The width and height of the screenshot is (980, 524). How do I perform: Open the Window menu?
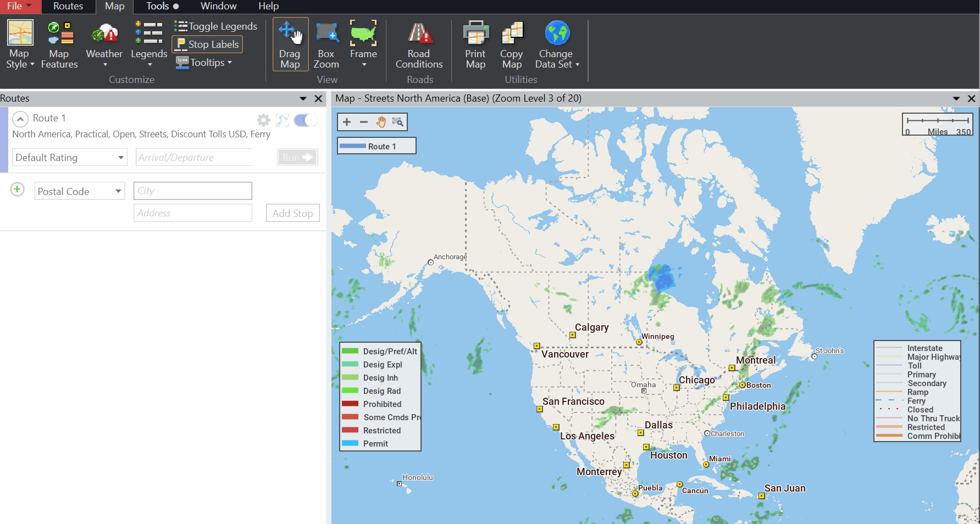[218, 6]
